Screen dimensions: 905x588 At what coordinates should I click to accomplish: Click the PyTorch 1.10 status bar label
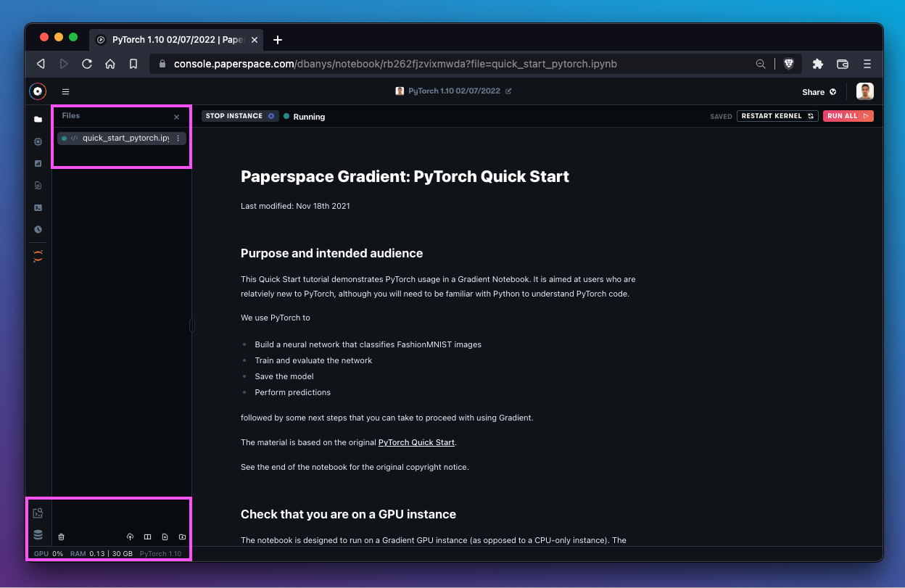point(161,554)
